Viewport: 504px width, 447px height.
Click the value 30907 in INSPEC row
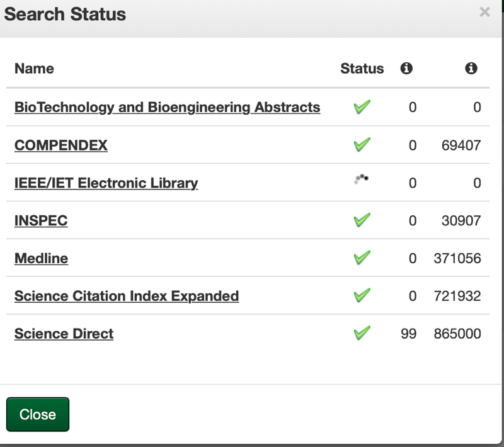pyautogui.click(x=461, y=220)
